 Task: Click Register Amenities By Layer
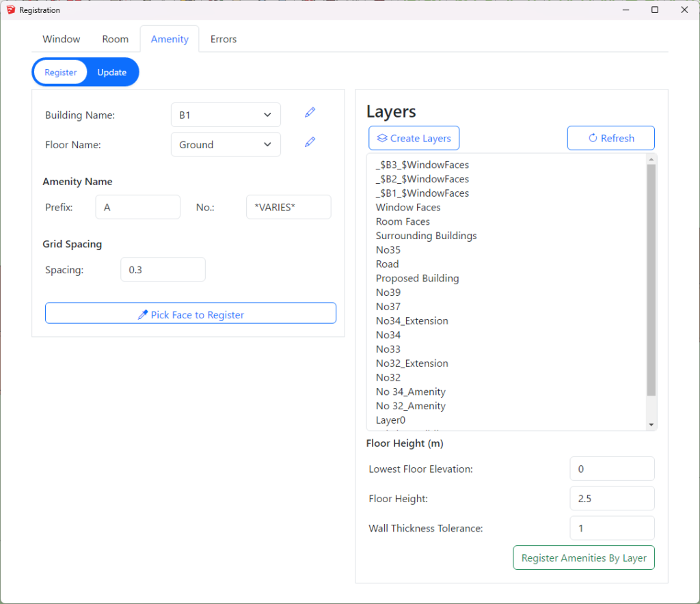584,558
